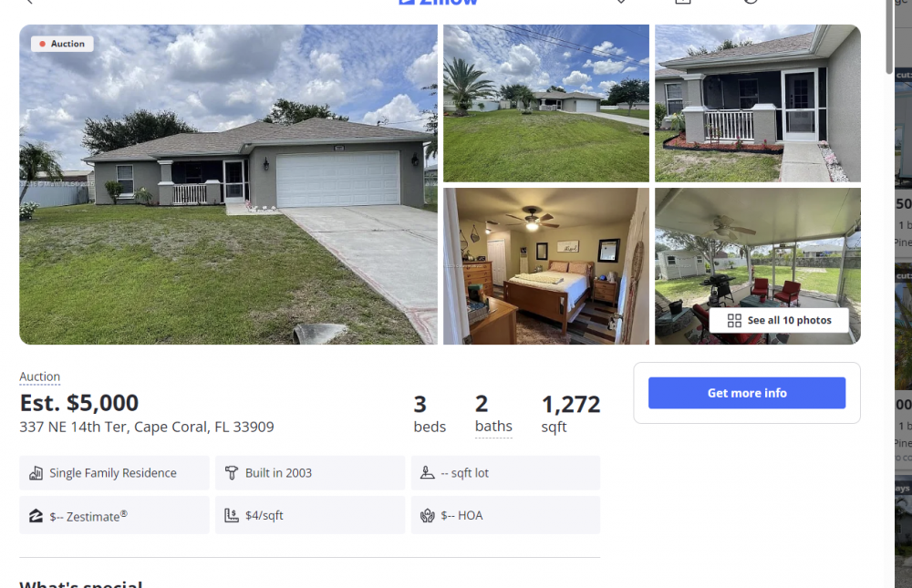912x588 pixels.
Task: Click the Zestimate logo icon
Action: [x=36, y=516]
